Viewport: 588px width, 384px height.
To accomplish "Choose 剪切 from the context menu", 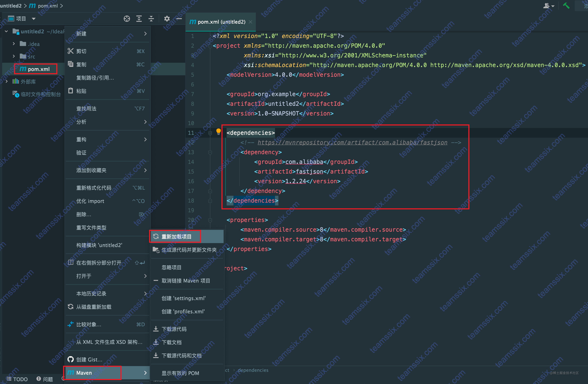I will click(108, 51).
